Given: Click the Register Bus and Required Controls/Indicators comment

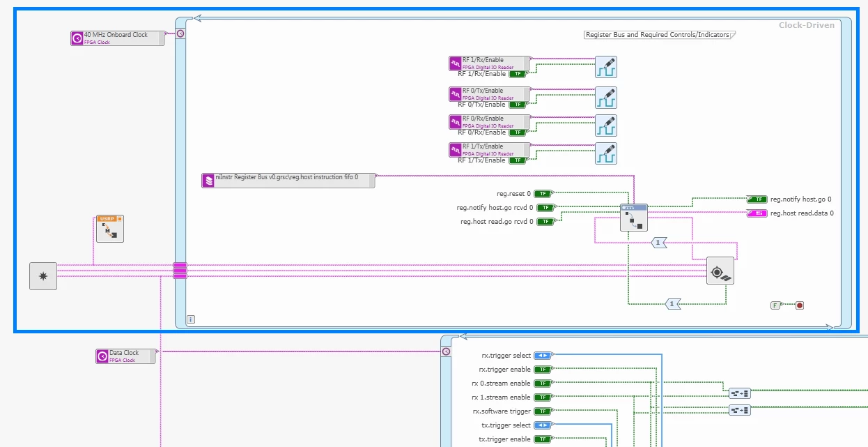Looking at the screenshot, I should click(660, 35).
